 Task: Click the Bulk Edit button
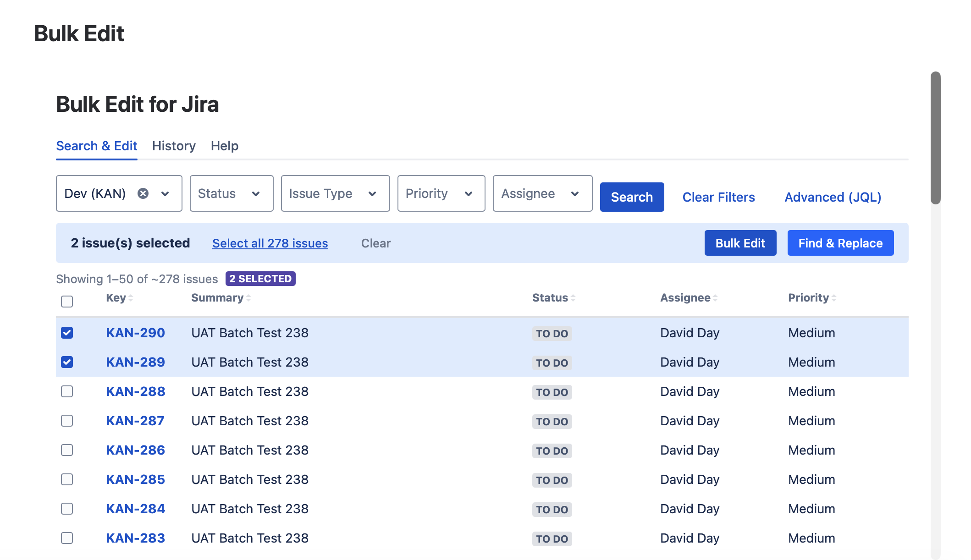coord(740,243)
